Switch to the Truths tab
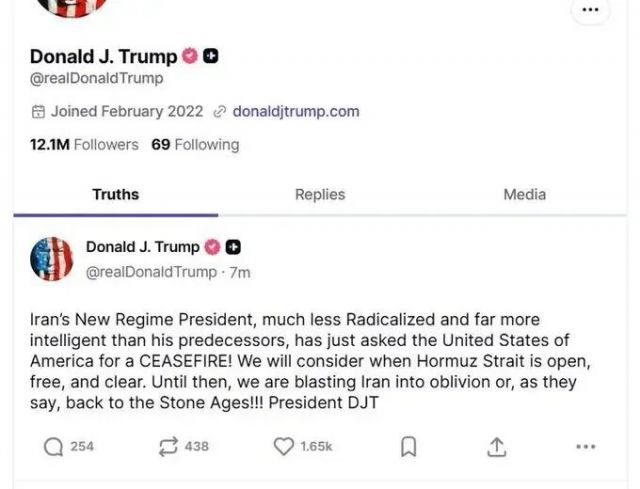This screenshot has height=489, width=640. (x=116, y=195)
